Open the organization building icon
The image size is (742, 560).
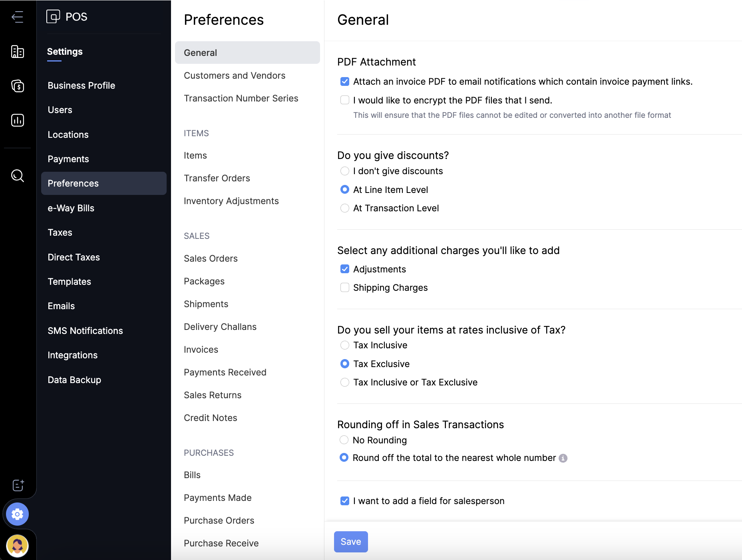[x=17, y=52]
